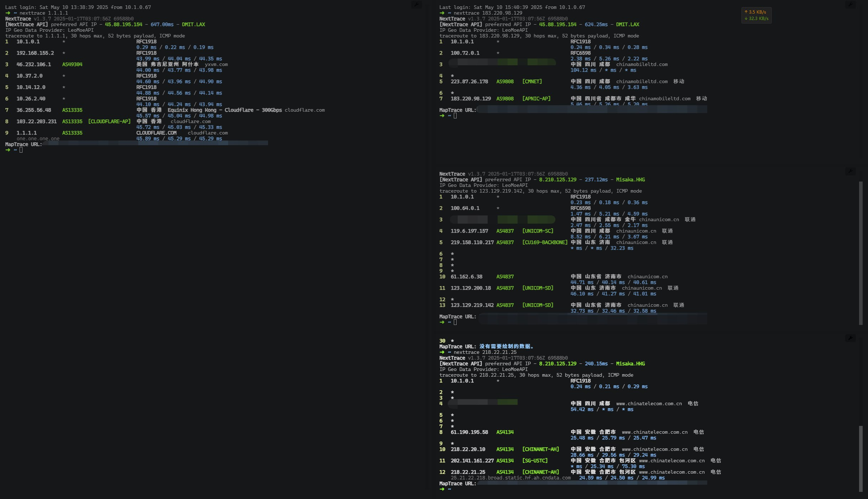Screen dimensions: 868x499
Task: Open blurred MapTrace URL in left pane
Action: tap(155, 143)
